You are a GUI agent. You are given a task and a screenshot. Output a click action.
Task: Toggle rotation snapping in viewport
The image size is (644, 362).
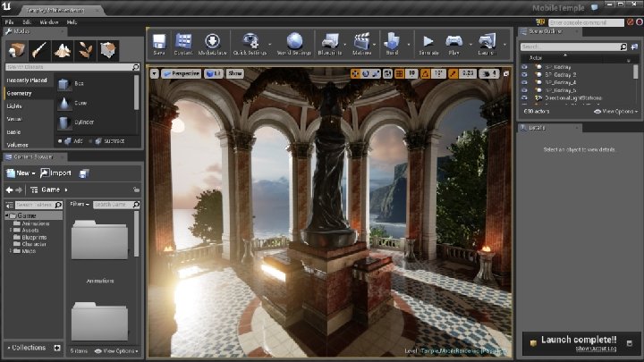click(425, 73)
